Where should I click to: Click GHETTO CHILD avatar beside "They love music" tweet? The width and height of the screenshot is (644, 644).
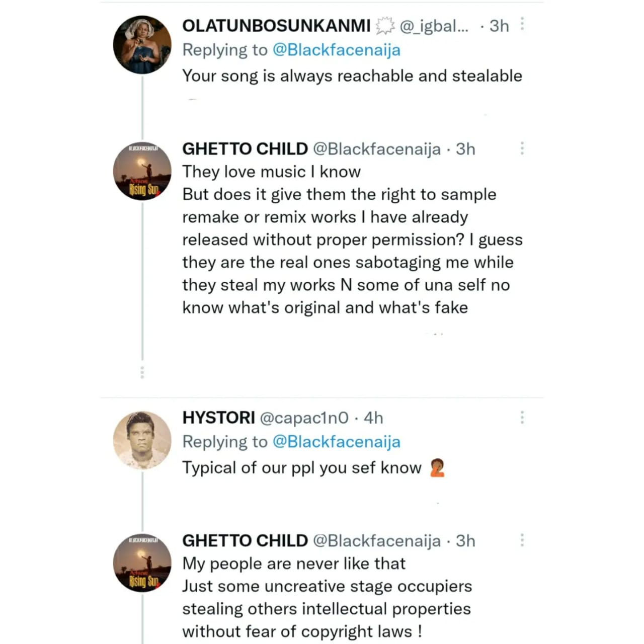[142, 171]
